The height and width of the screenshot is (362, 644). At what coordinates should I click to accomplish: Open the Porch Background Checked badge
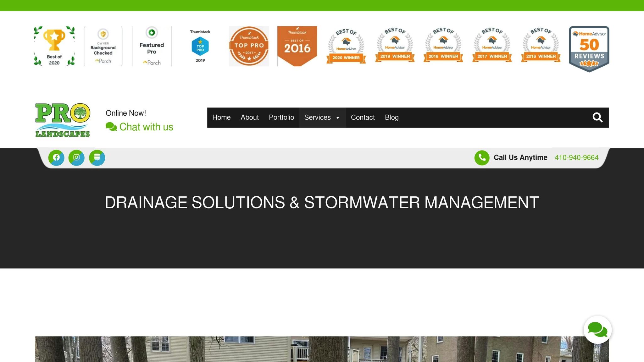pos(103,46)
